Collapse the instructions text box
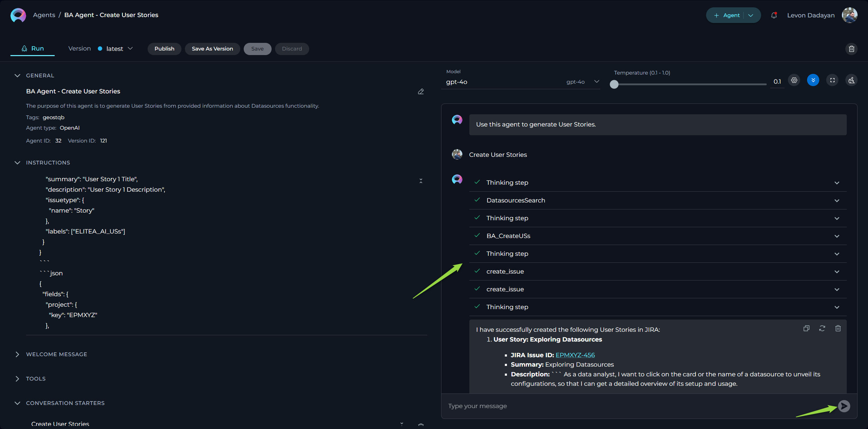Image resolution: width=868 pixels, height=429 pixels. coord(421,181)
